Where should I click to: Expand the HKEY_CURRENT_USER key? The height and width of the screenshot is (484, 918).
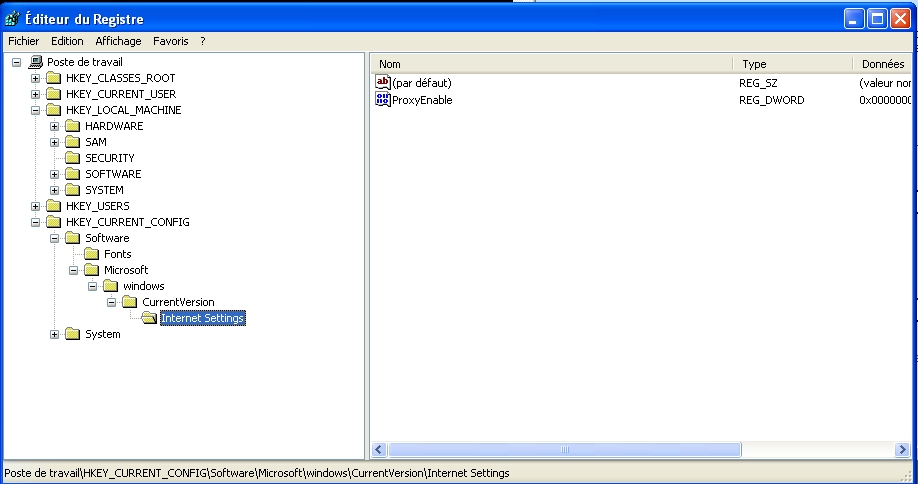[x=35, y=94]
